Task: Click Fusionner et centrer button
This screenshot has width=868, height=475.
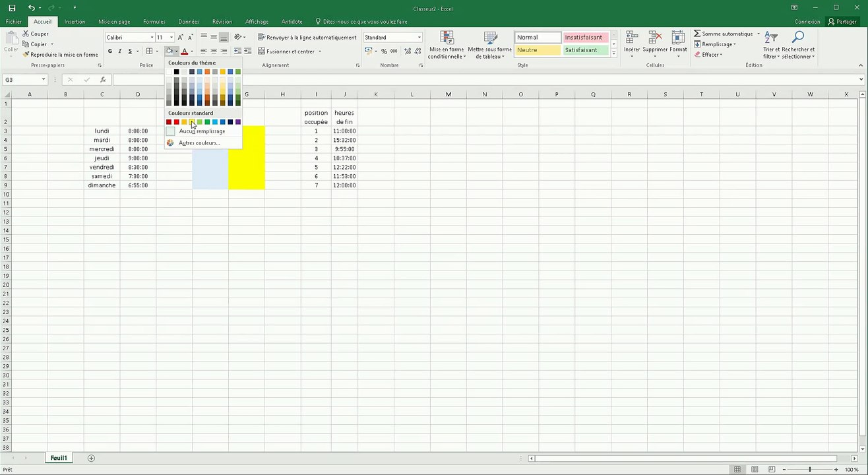Action: 286,51
